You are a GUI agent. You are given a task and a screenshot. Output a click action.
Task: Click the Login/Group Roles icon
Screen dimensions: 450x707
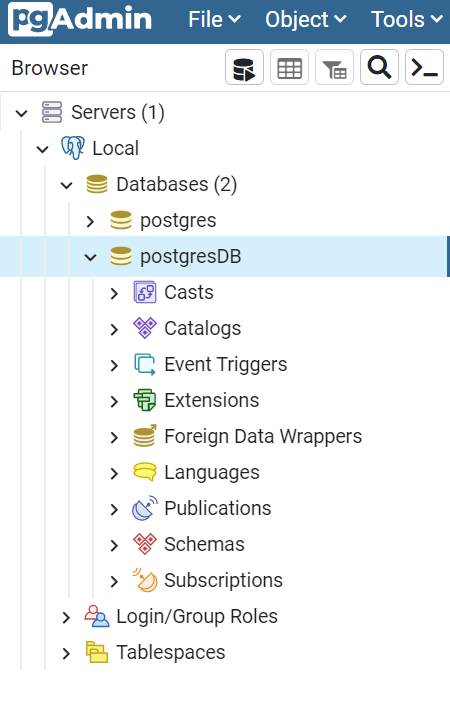pos(97,616)
